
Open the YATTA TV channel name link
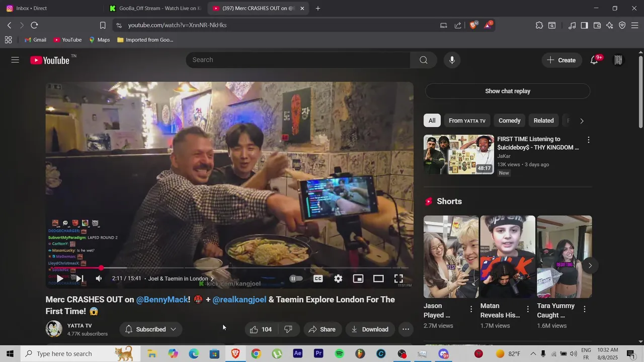pyautogui.click(x=79, y=325)
